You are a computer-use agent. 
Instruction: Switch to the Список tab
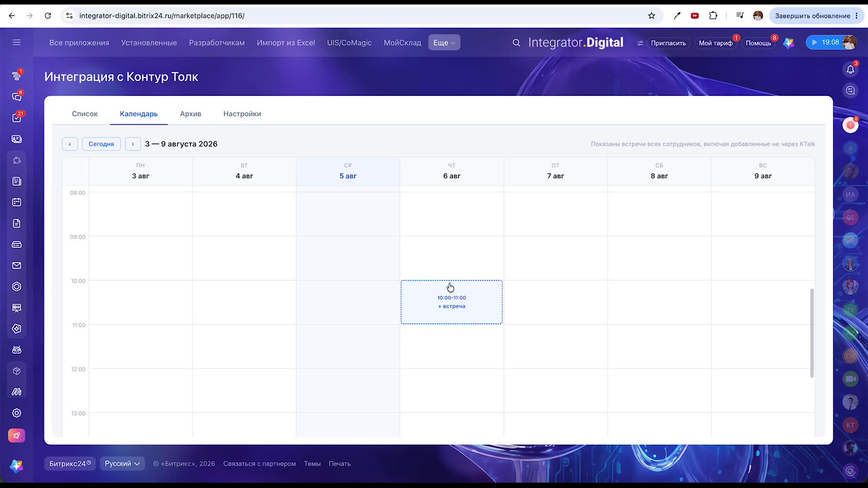[85, 114]
